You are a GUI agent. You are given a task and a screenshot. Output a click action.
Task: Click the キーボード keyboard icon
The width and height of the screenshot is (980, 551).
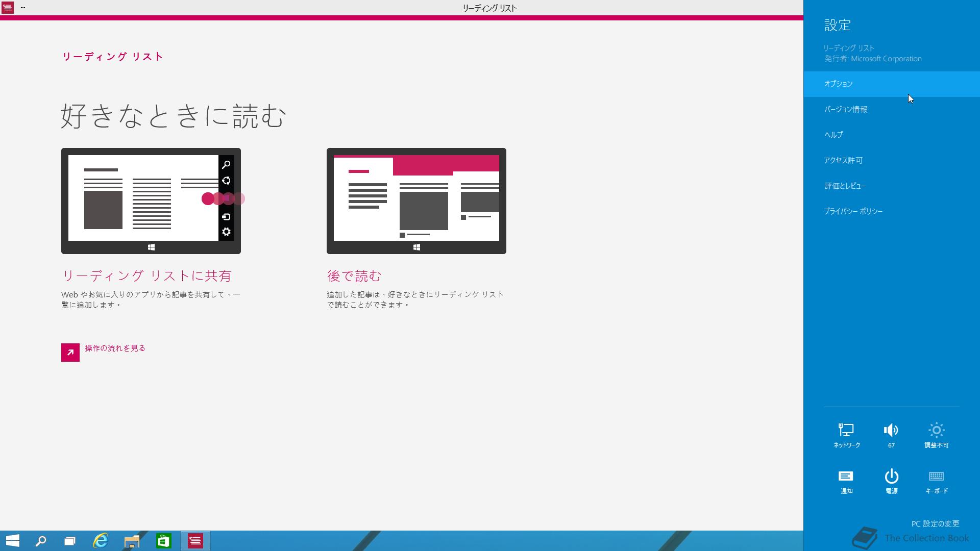[x=936, y=482]
